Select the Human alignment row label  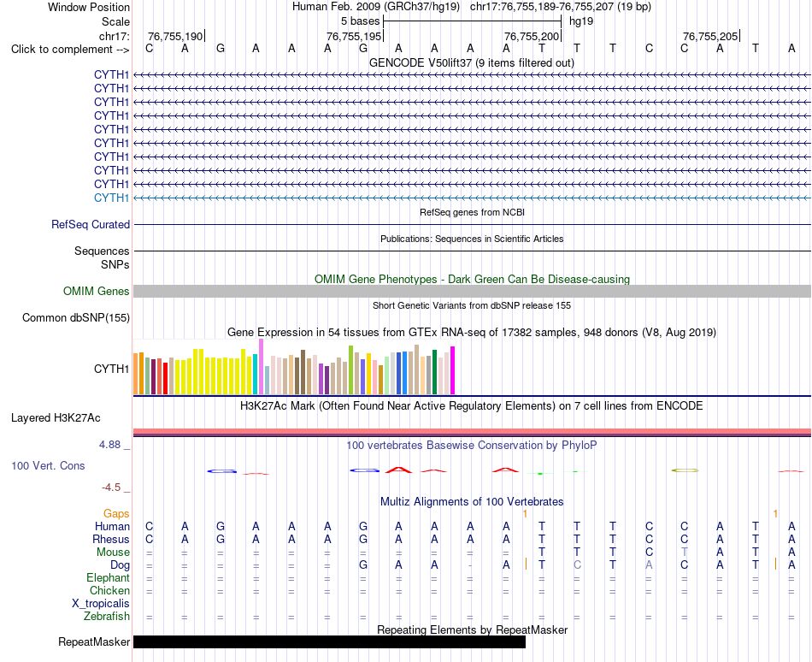coord(112,526)
